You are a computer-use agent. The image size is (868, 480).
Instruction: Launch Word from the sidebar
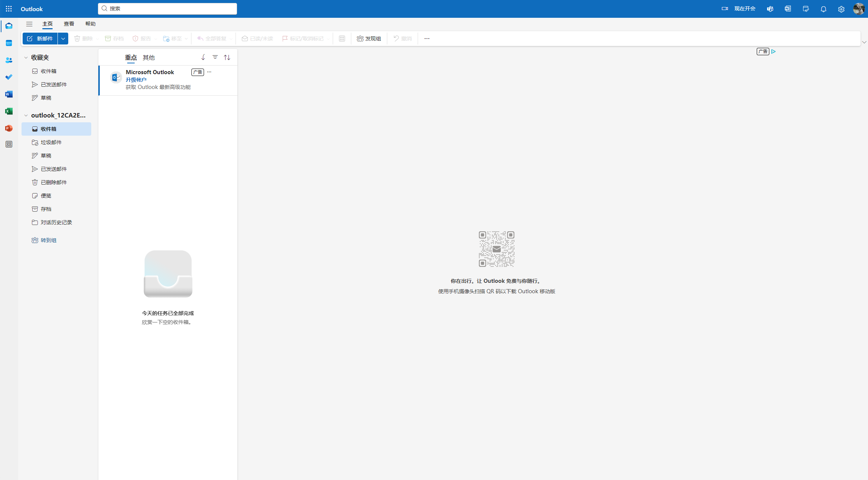9,94
